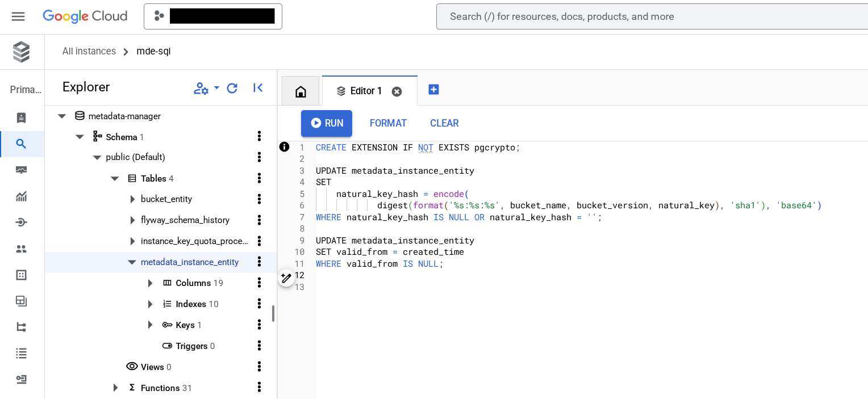Screen dimensions: 868x399
Task: Click the Cloud SQL product icon
Action: [x=22, y=52]
